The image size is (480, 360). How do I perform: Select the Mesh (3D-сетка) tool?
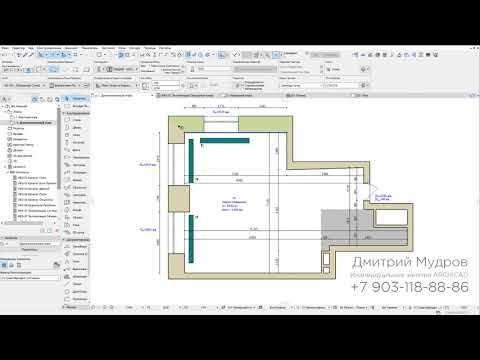point(76,233)
